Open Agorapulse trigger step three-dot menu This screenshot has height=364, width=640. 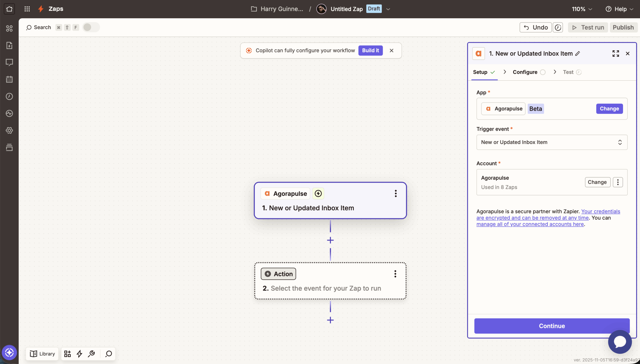coord(395,193)
